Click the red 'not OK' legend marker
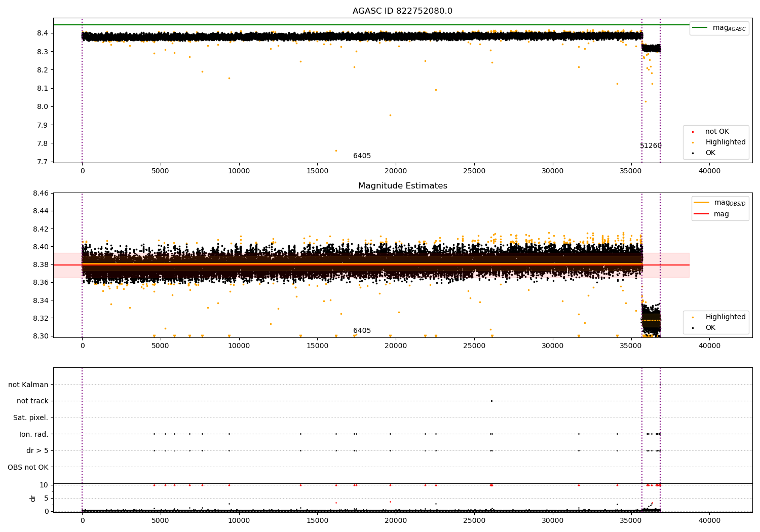The height and width of the screenshot is (532, 760). [693, 132]
